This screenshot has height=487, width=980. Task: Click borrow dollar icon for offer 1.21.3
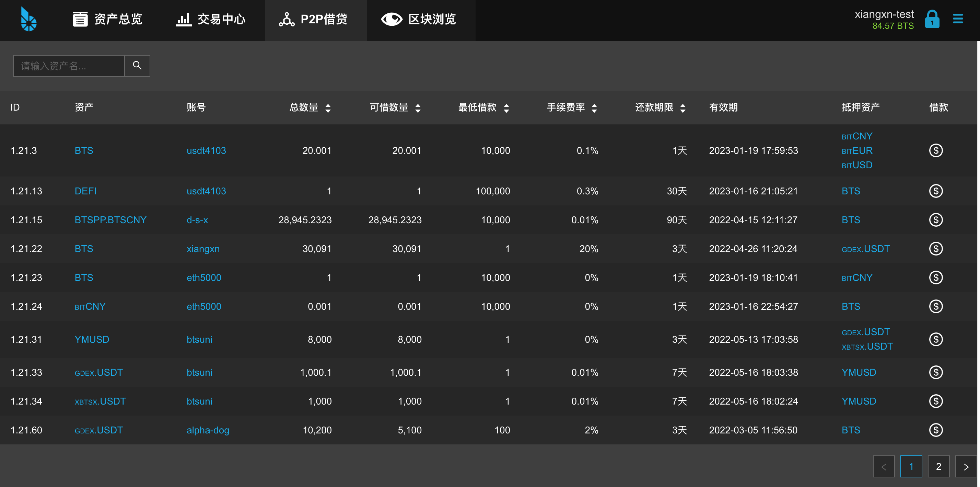pyautogui.click(x=935, y=150)
